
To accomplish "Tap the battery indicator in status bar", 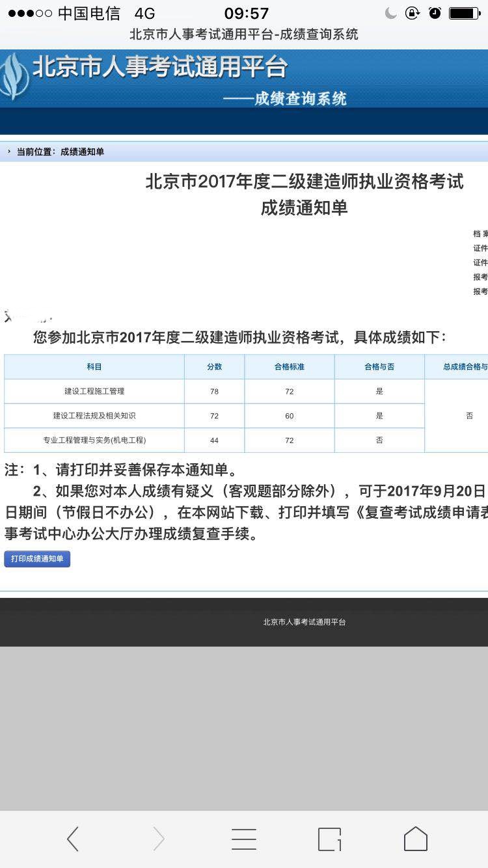I will click(x=465, y=13).
